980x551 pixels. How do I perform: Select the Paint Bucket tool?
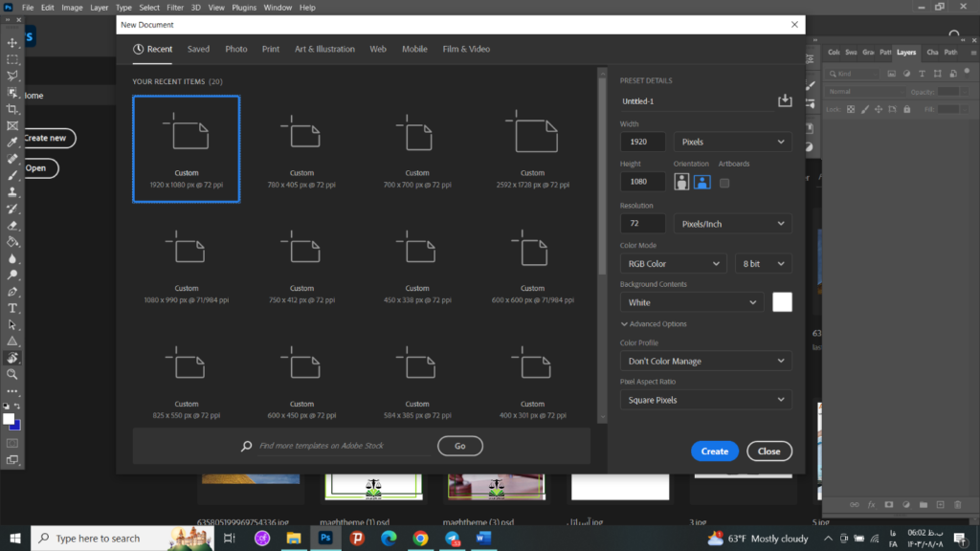[12, 242]
